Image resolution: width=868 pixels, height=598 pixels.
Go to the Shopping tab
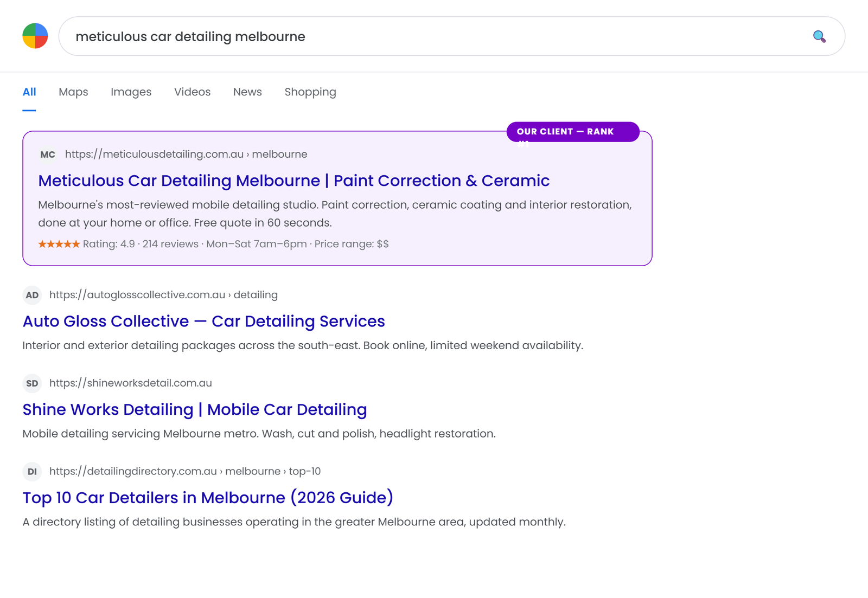coord(310,92)
